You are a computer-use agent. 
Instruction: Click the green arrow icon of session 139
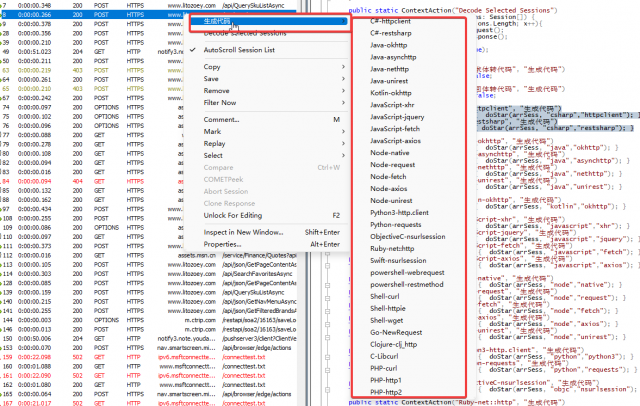point(1,293)
